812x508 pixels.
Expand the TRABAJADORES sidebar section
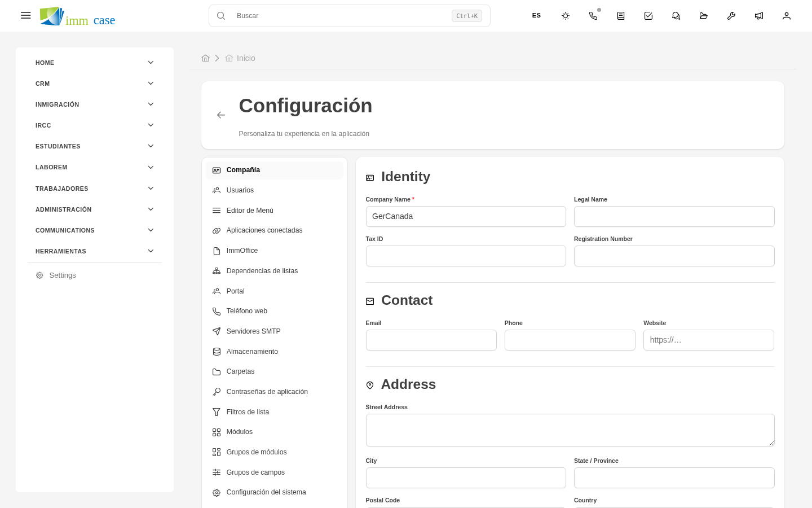95,189
